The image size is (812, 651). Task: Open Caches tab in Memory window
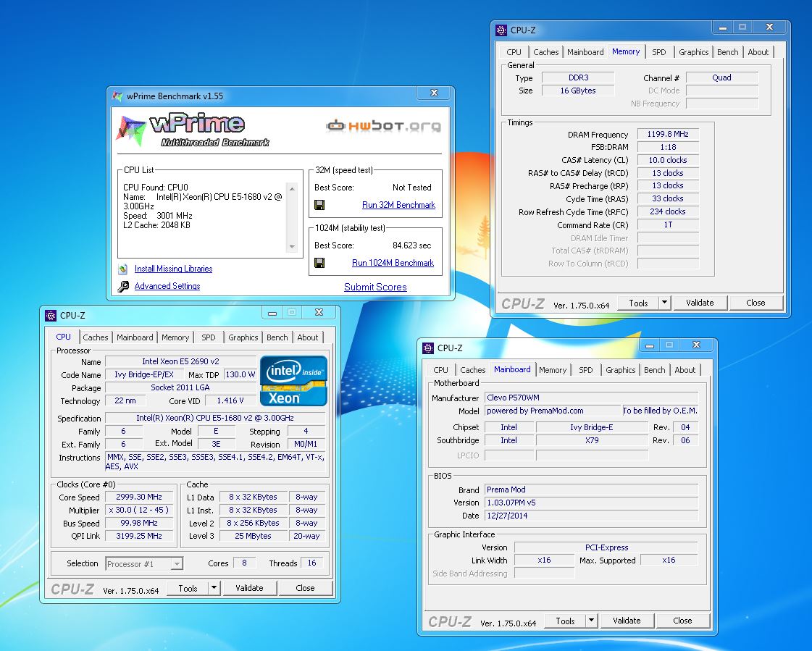point(546,52)
